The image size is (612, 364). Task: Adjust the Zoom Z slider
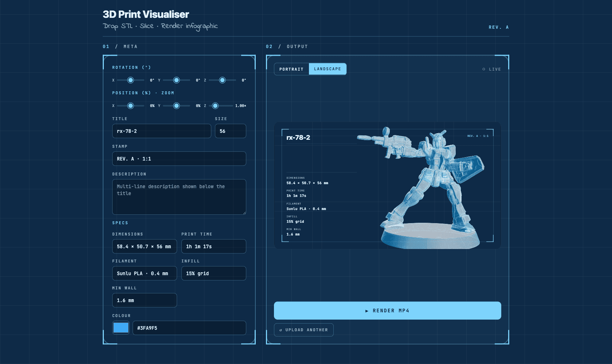pyautogui.click(x=220, y=106)
